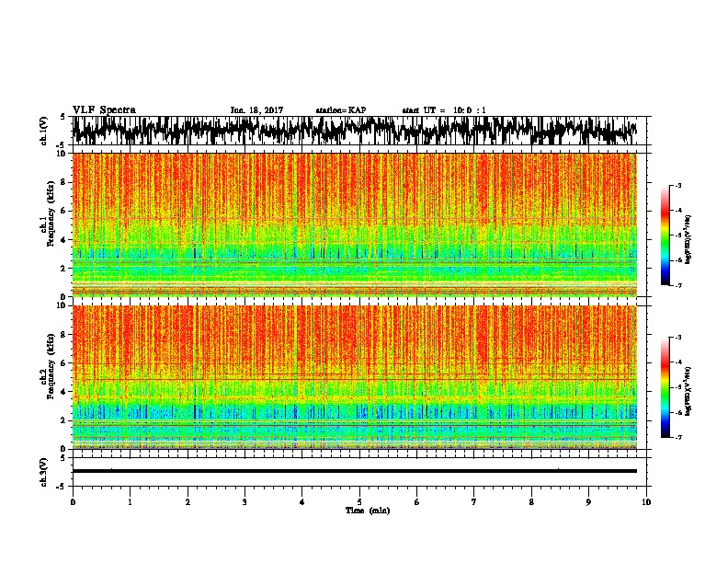728x563 pixels.
Task: Click the "-3" label on ch.1 color bar
Action: pyautogui.click(x=677, y=186)
